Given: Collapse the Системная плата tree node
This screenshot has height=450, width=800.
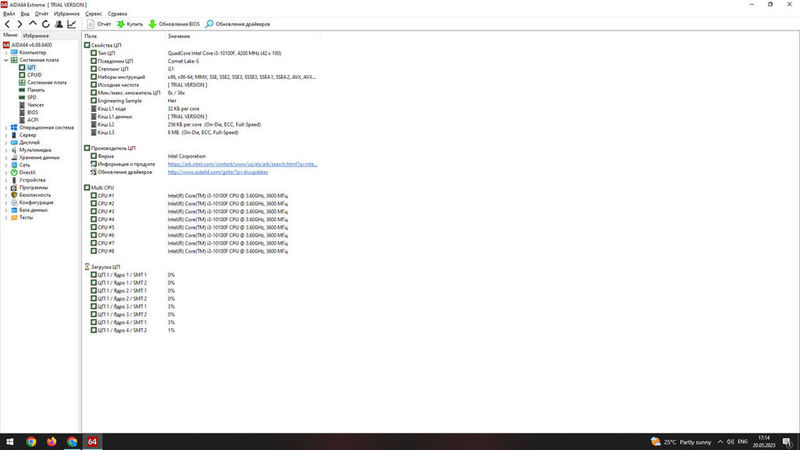Looking at the screenshot, I should pyautogui.click(x=6, y=60).
